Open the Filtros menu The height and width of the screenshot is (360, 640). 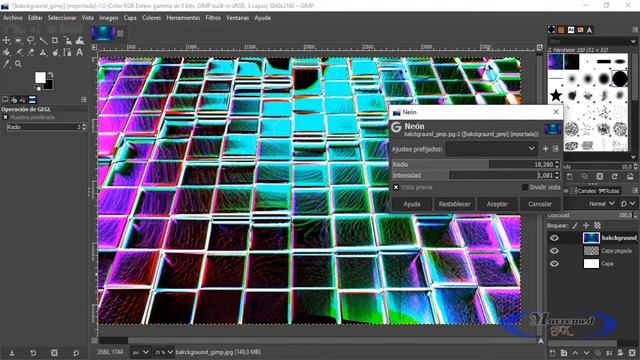pyautogui.click(x=213, y=18)
